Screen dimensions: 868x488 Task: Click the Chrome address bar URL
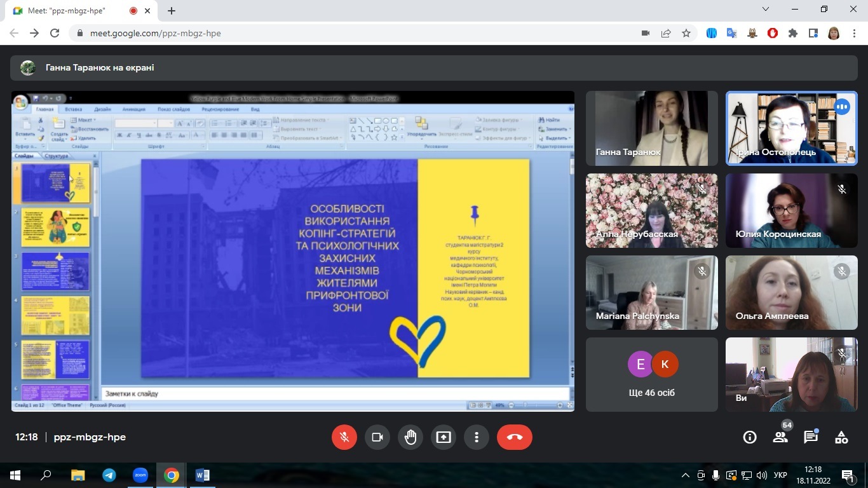(x=156, y=33)
